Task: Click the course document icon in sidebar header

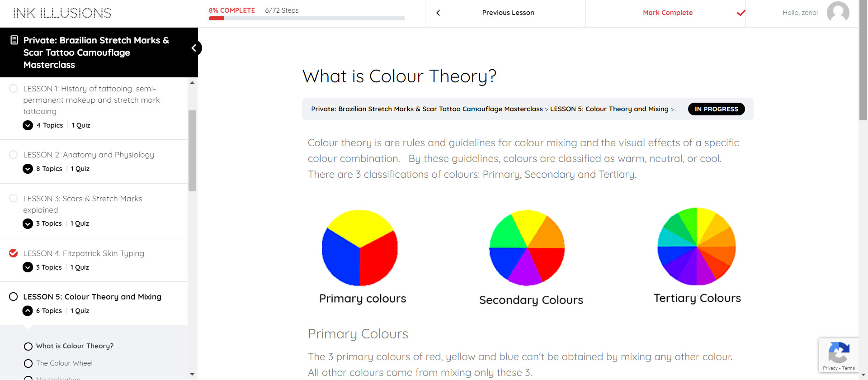Action: tap(14, 40)
